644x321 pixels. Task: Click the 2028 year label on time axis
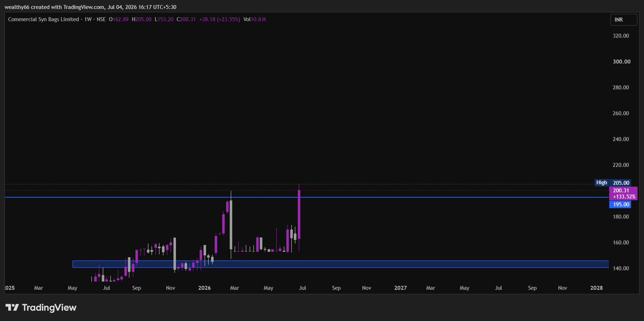(x=596, y=288)
